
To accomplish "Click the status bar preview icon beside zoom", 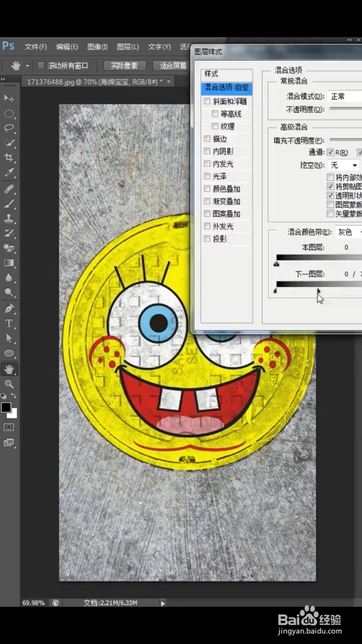I will 55,602.
